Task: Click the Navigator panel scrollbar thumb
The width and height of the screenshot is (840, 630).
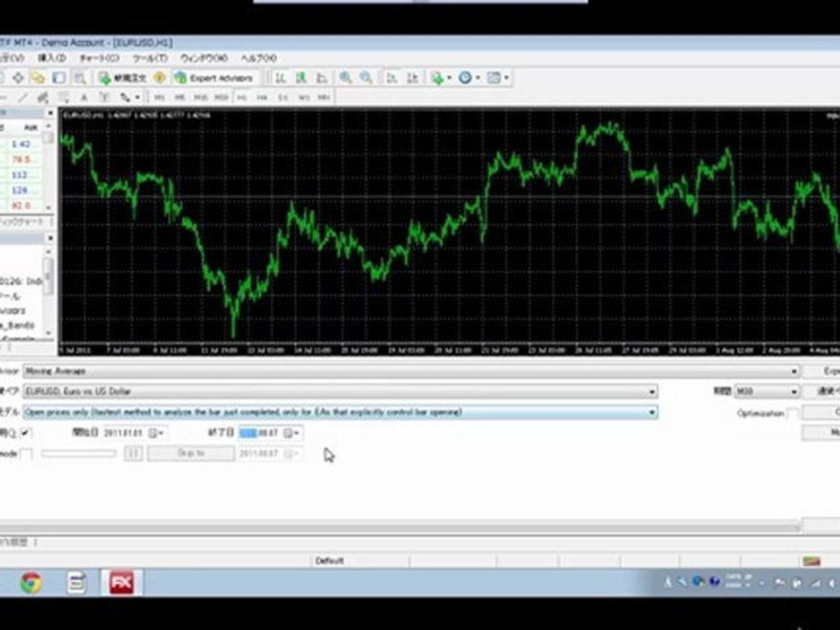Action: [48, 276]
